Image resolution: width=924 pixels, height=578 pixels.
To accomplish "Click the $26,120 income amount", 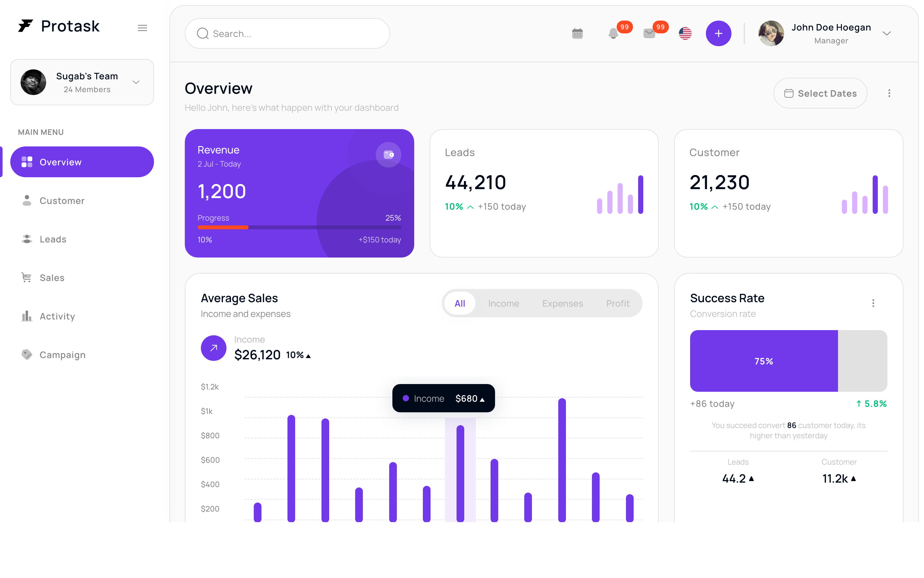I will coord(257,355).
